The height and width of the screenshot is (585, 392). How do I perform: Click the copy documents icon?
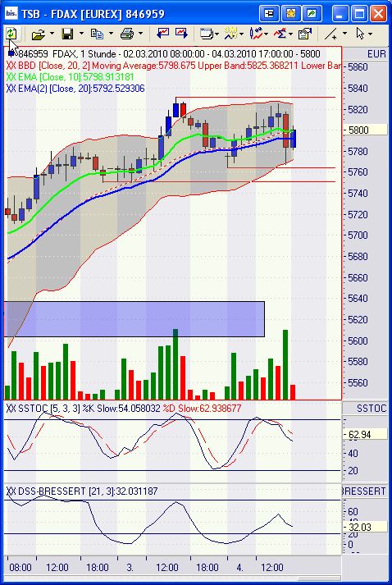tap(97, 34)
